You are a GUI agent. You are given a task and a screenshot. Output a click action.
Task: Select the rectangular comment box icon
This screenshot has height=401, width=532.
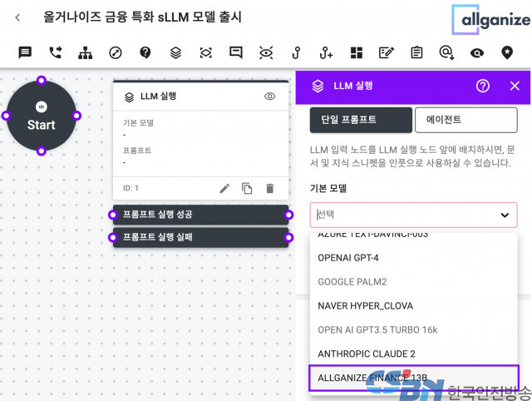click(x=236, y=52)
